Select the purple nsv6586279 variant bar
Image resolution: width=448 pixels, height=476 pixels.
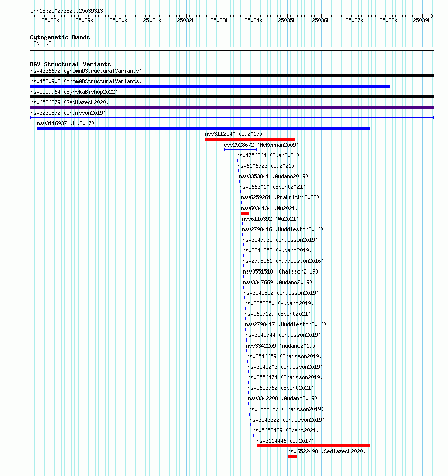232,107
